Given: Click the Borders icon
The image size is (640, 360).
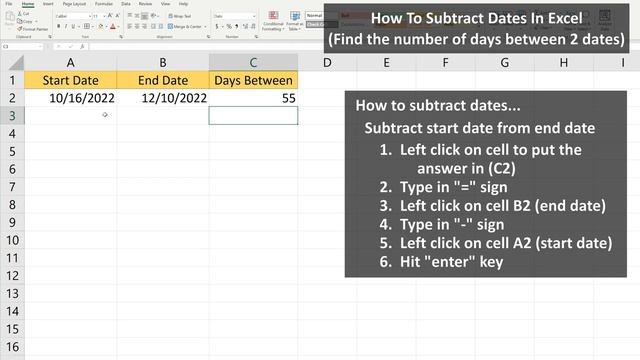Looking at the screenshot, I should [87, 26].
